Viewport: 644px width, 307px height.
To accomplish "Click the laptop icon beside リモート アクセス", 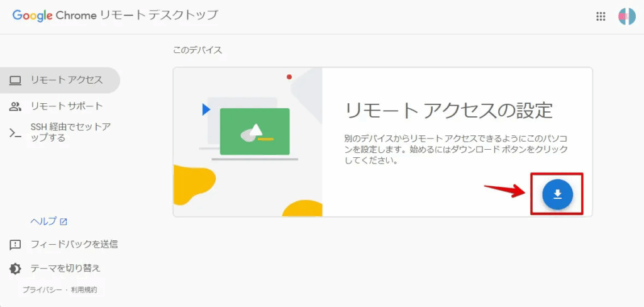I will point(15,80).
